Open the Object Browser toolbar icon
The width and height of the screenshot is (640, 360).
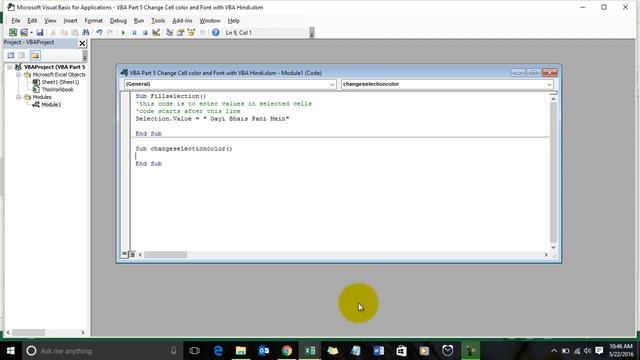tap(191, 32)
